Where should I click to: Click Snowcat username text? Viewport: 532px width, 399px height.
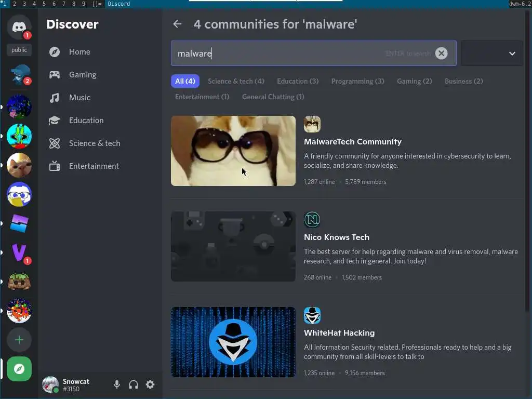pyautogui.click(x=76, y=381)
